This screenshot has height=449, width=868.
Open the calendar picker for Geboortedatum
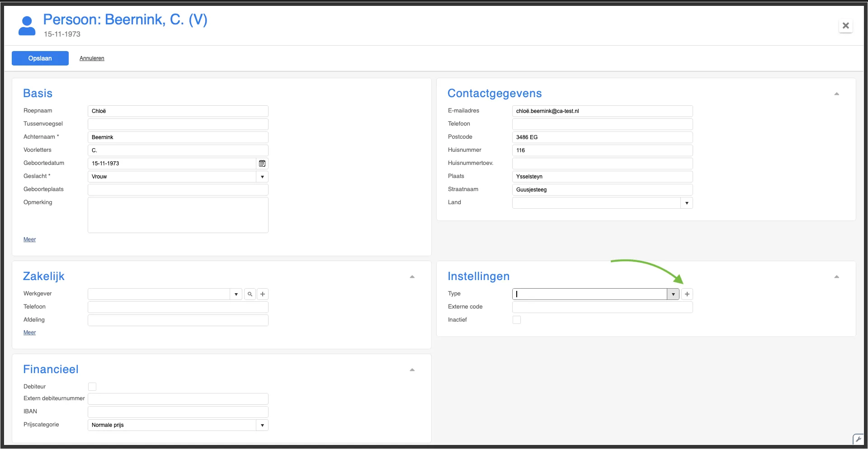(x=262, y=164)
